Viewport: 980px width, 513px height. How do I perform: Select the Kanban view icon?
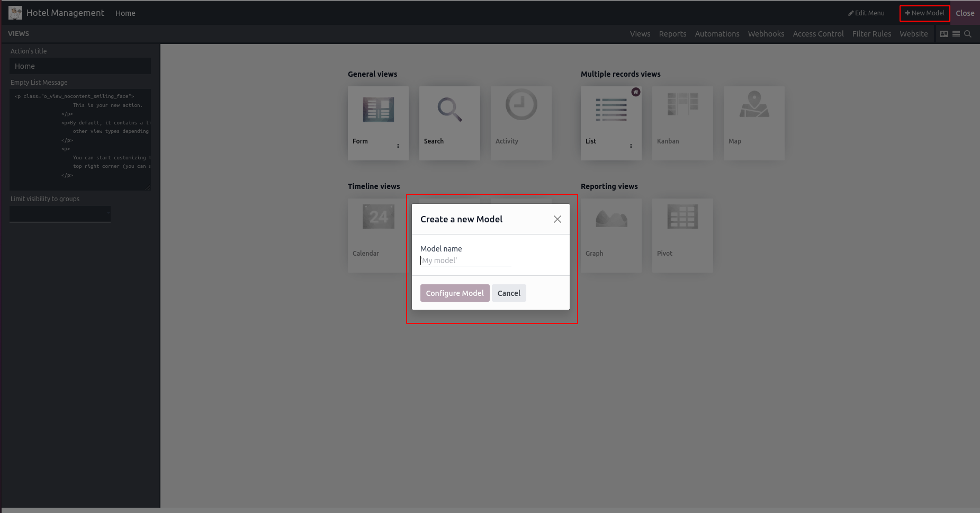682,104
